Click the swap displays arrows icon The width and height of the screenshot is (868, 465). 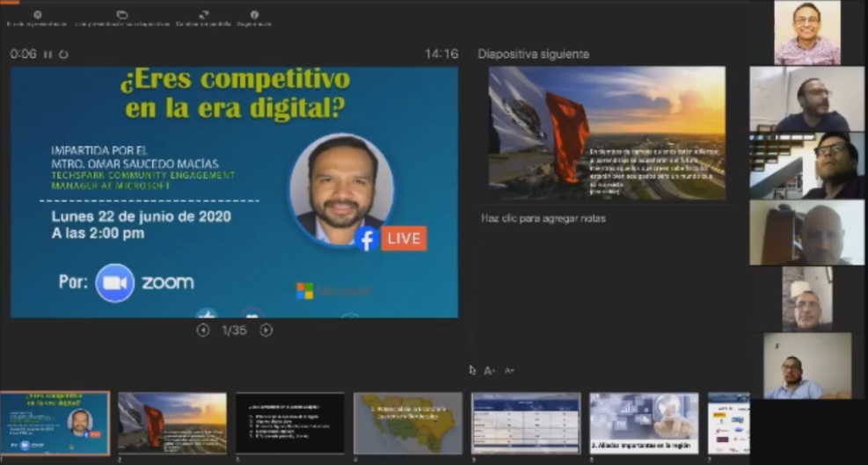click(203, 15)
